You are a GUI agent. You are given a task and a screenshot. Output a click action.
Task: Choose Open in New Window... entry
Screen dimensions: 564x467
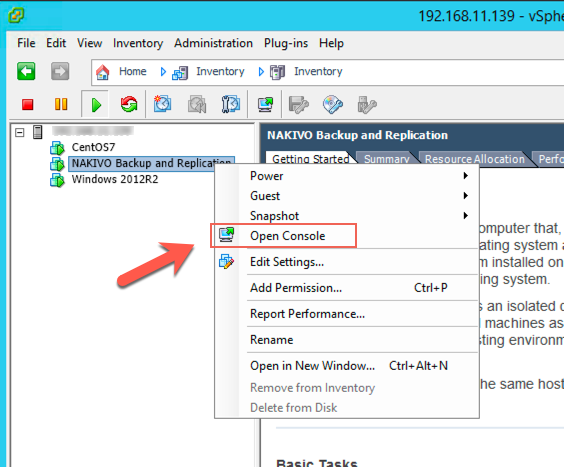347,366
